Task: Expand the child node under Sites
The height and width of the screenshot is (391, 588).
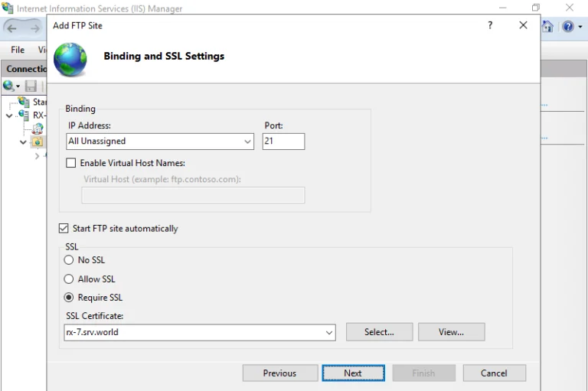Action: (x=37, y=156)
